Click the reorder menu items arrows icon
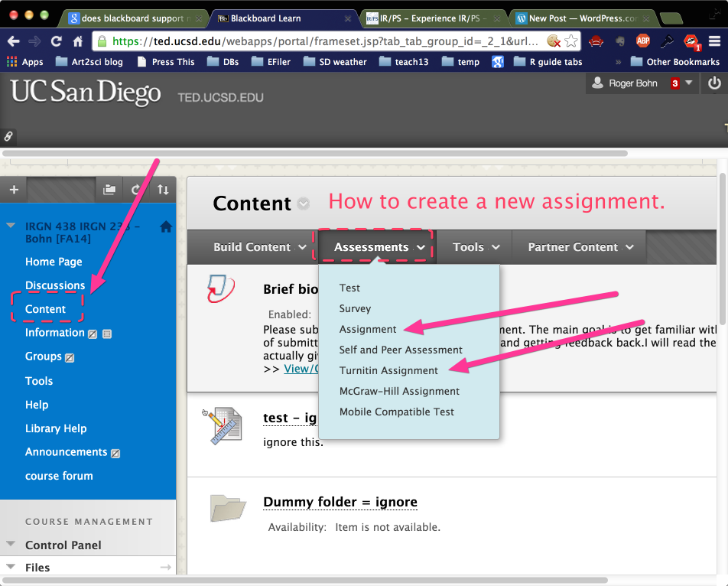Image resolution: width=728 pixels, height=586 pixels. (163, 190)
